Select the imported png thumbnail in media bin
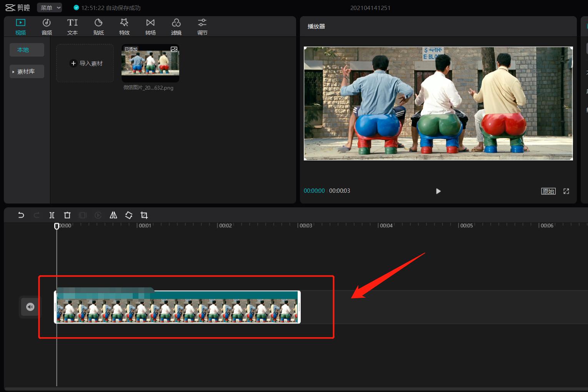588x392 pixels. pos(150,62)
